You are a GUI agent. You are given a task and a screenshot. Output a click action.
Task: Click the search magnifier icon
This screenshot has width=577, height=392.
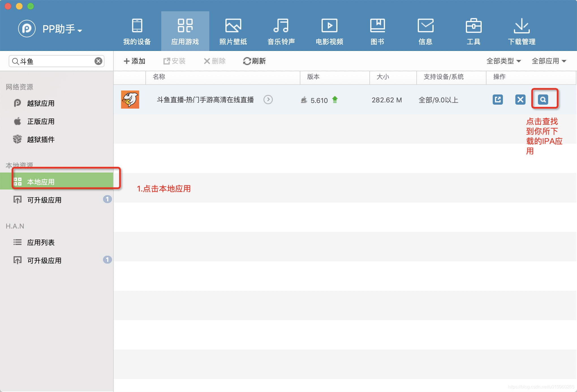tap(15, 61)
